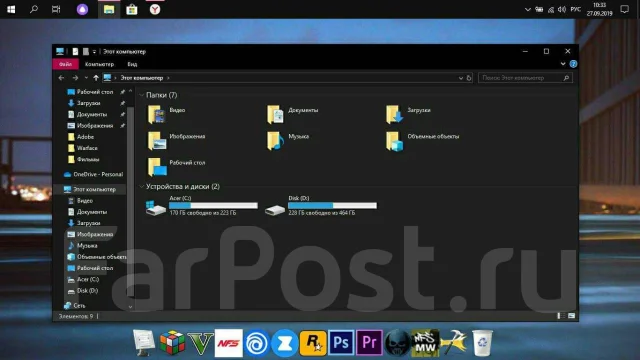Screen dimensions: 640x360
Task: Open recent locations dropdown
Action: click(x=86, y=78)
